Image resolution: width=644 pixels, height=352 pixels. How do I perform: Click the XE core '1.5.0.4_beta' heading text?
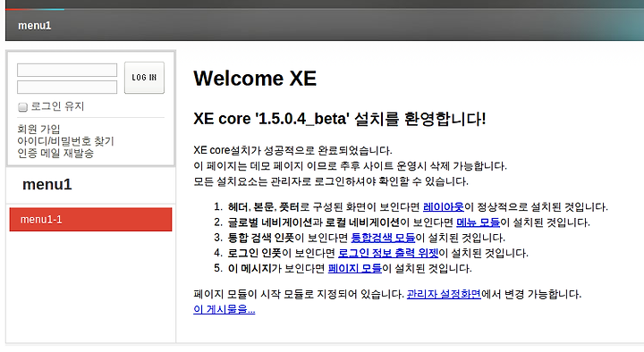pyautogui.click(x=340, y=119)
